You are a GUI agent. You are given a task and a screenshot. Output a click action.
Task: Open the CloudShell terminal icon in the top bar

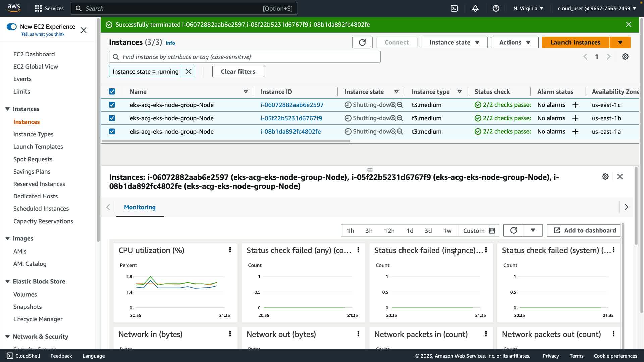[454, 8]
